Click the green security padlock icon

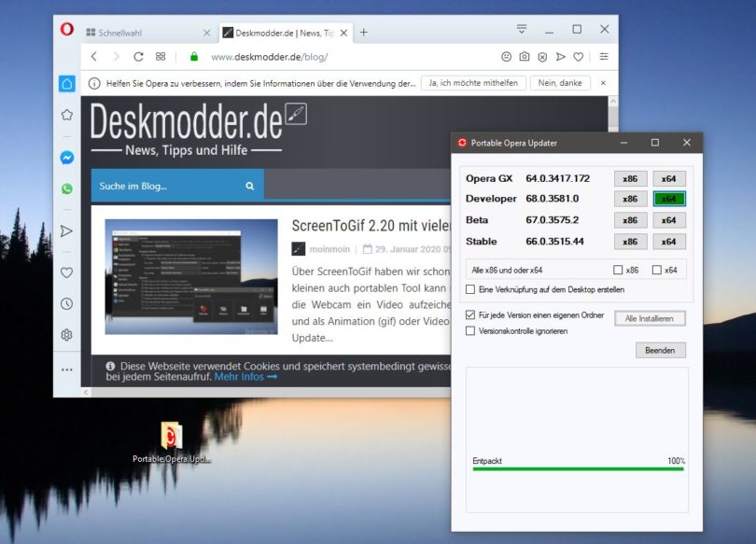pos(194,57)
